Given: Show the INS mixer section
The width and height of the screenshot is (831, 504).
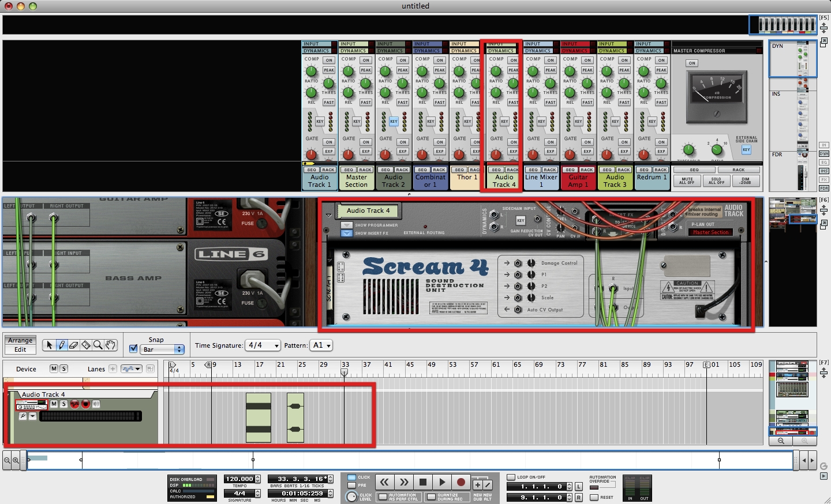Looking at the screenshot, I should click(824, 171).
